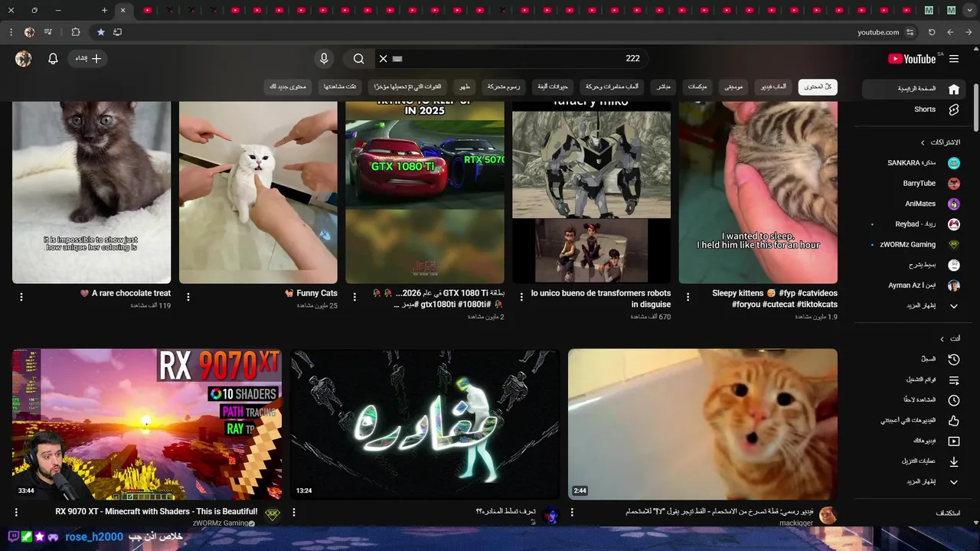Open Downloads (عمليات التنزيل) in sidebar
The image size is (980, 551).
(915, 461)
